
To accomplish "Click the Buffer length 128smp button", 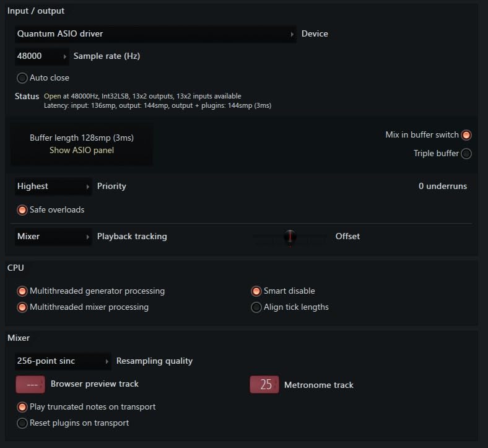I will 82,138.
